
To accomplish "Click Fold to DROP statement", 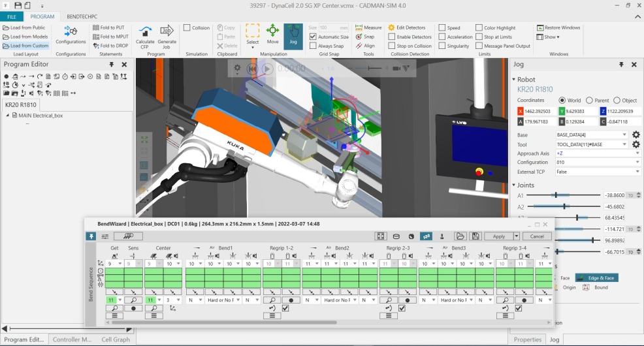I will tap(110, 46).
